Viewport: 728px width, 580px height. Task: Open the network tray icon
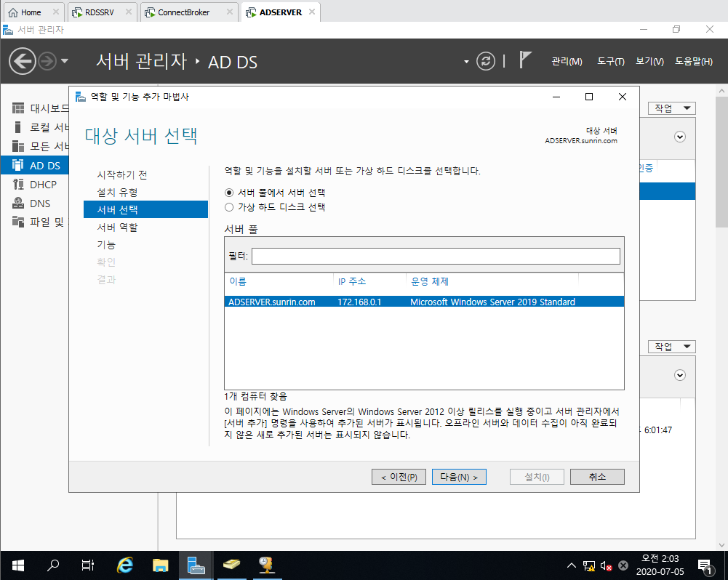[588, 565]
